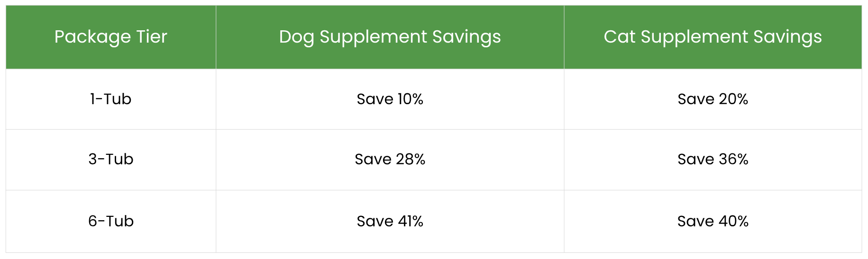868x259 pixels.
Task: Click the cat Save 36% cell
Action: click(x=713, y=159)
